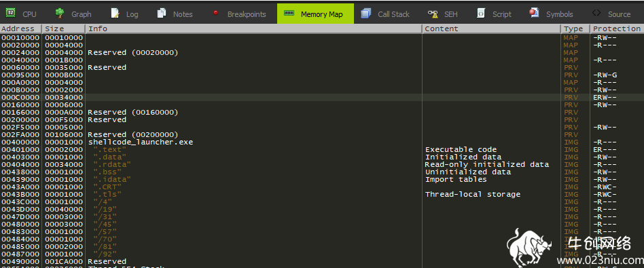Click the "Executable code" content cell
The width and height of the screenshot is (644, 268).
461,149
